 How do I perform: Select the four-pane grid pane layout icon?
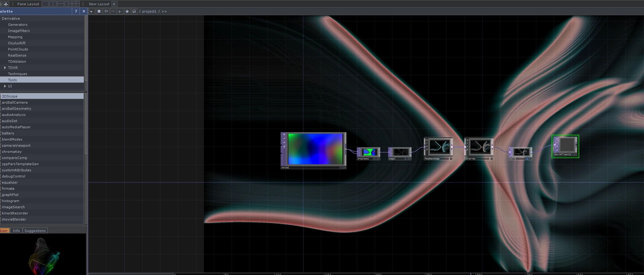pos(76,4)
